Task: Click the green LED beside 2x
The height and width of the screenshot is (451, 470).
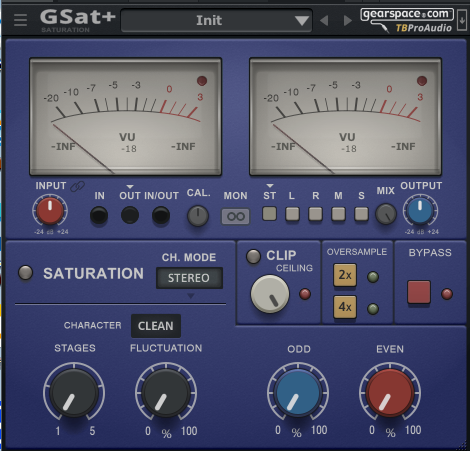Action: coord(373,277)
